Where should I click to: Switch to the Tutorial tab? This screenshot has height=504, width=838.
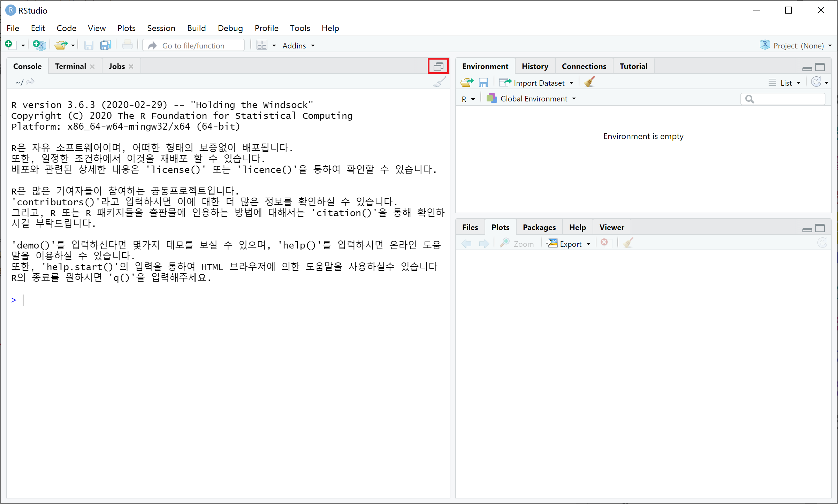tap(633, 66)
